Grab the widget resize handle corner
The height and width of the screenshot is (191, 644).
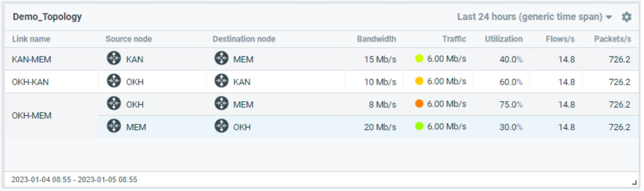(x=634, y=182)
